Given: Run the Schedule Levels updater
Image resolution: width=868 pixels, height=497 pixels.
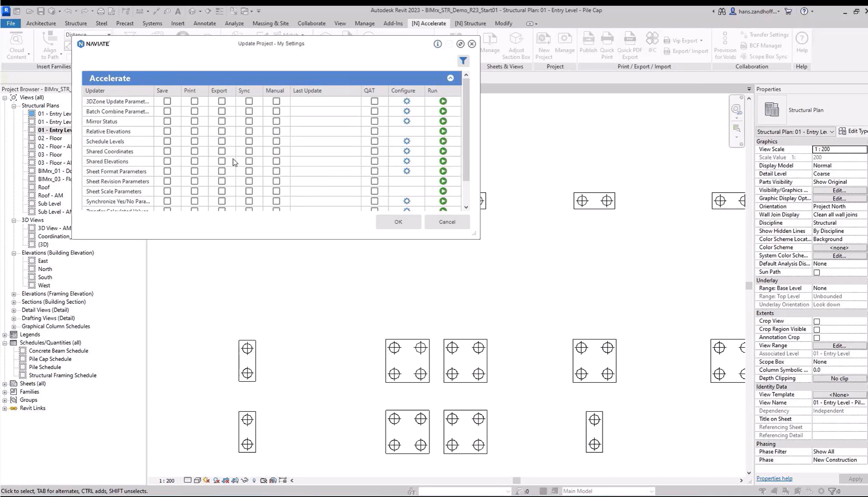Looking at the screenshot, I should (x=443, y=141).
